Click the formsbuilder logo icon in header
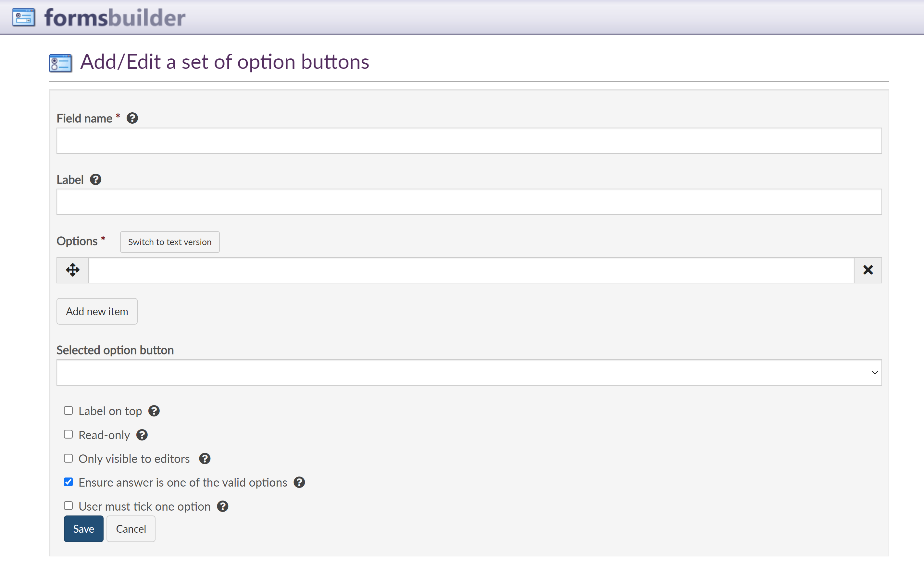Screen dimensions: 924x583 pyautogui.click(x=23, y=17)
